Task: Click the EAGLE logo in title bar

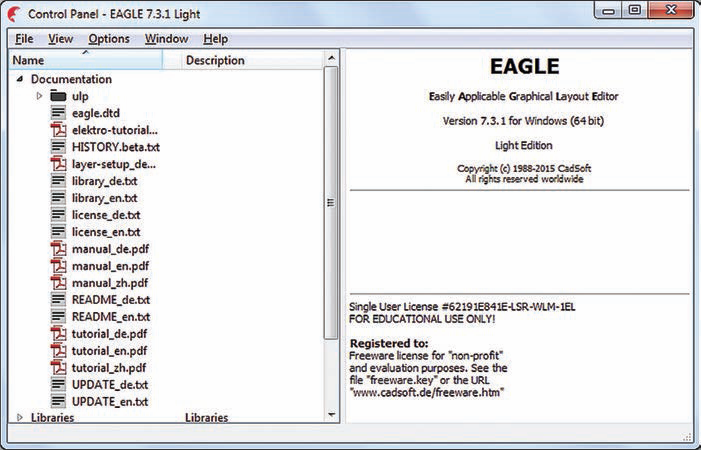Action: tap(14, 14)
